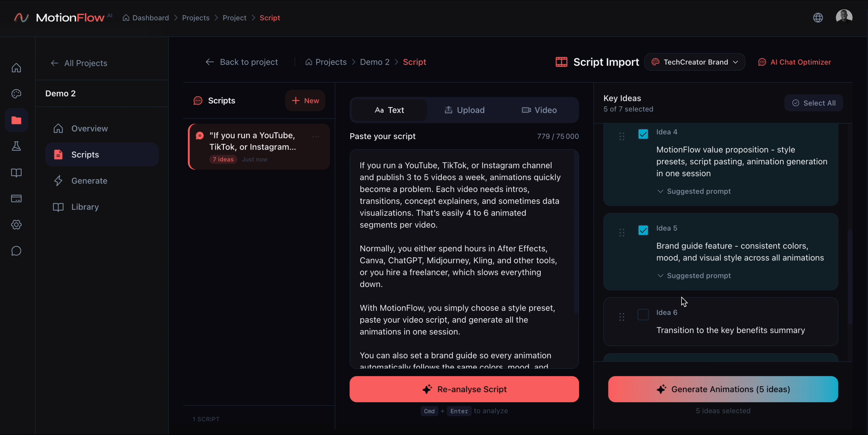
Task: Uncheck the Idea 5 checkbox
Action: [x=643, y=230]
